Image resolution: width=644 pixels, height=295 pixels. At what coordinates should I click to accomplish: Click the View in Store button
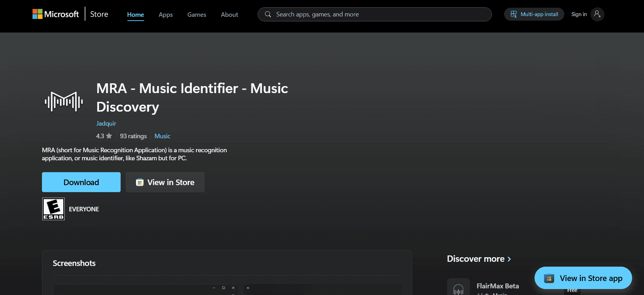tap(165, 182)
